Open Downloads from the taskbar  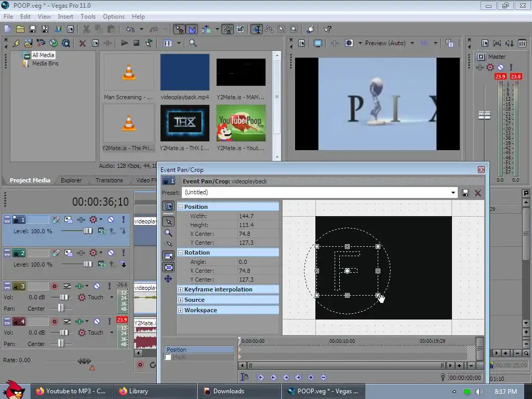(240, 391)
